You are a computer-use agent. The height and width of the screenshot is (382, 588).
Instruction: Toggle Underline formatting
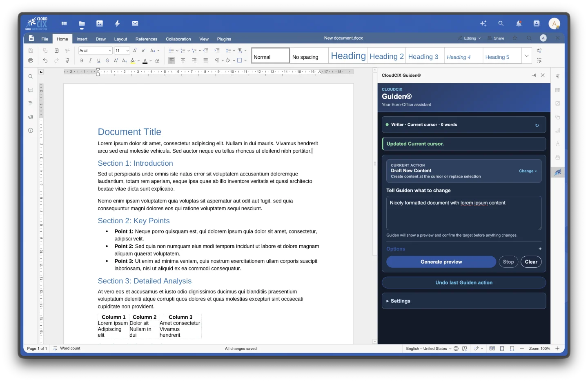99,60
